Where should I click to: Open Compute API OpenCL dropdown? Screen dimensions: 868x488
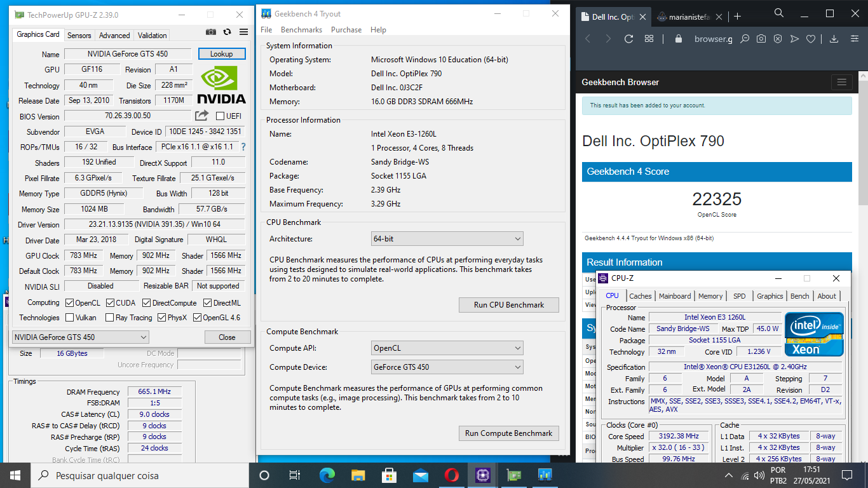coord(447,348)
